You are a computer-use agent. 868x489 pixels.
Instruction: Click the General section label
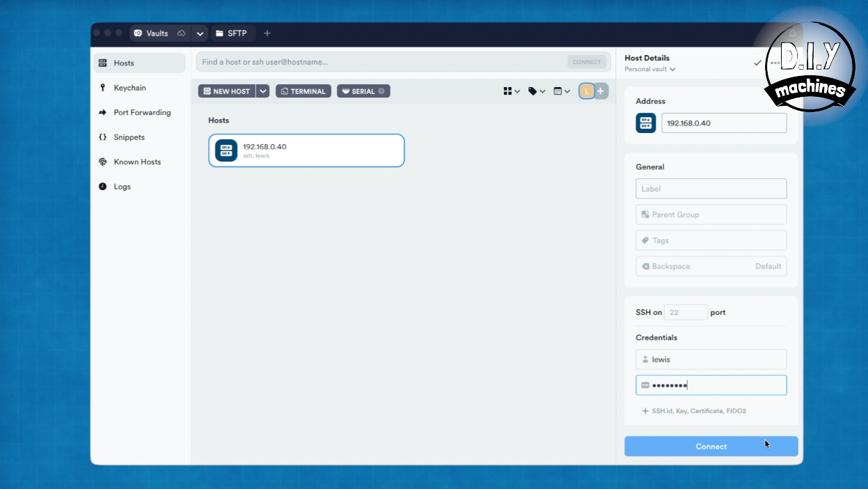pyautogui.click(x=650, y=167)
